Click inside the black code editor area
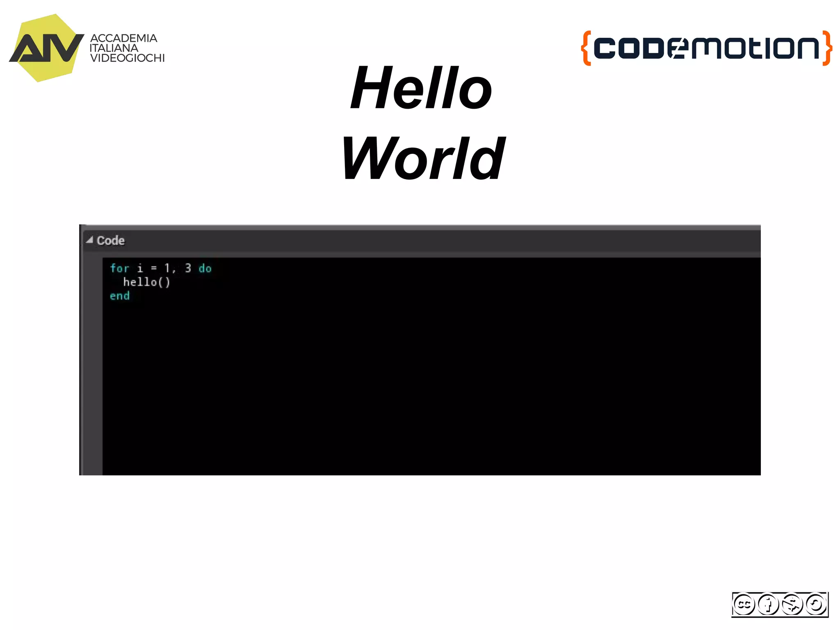Viewport: 840px width, 630px height. [x=431, y=366]
